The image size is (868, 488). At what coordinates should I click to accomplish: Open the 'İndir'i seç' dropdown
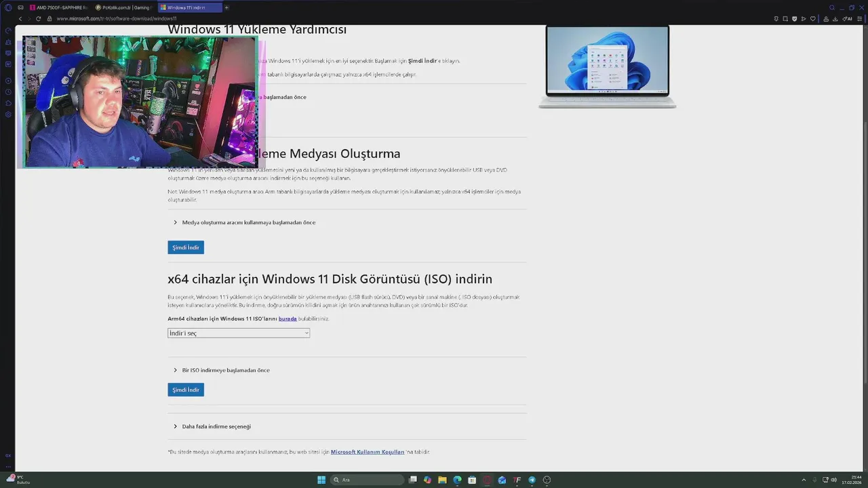click(239, 333)
